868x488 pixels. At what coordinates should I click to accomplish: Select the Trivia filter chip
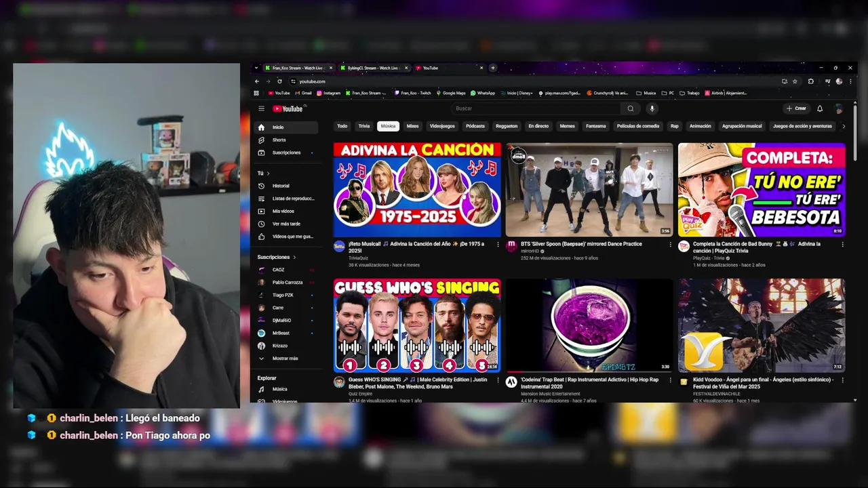[x=364, y=126]
